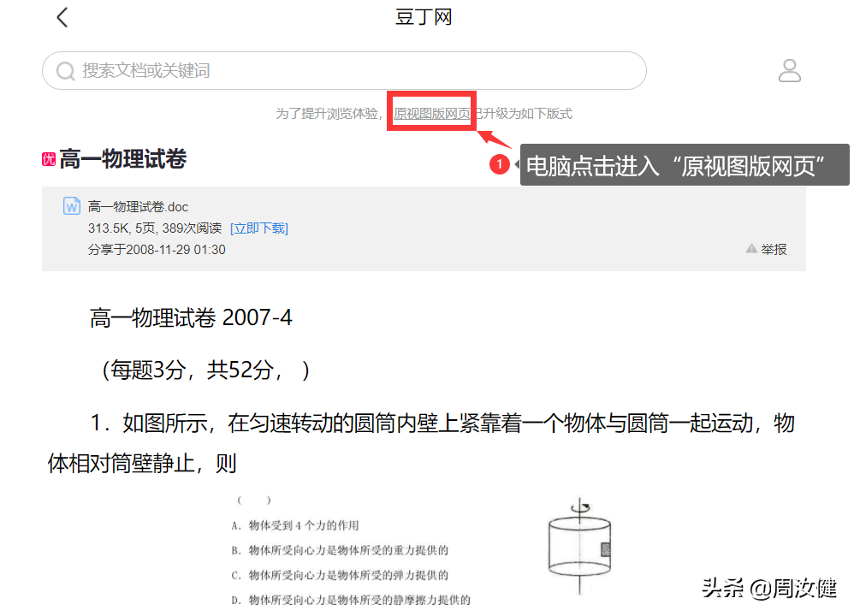Viewport: 854px width, 616px height.
Task: Open the user profile icon
Action: tap(789, 71)
